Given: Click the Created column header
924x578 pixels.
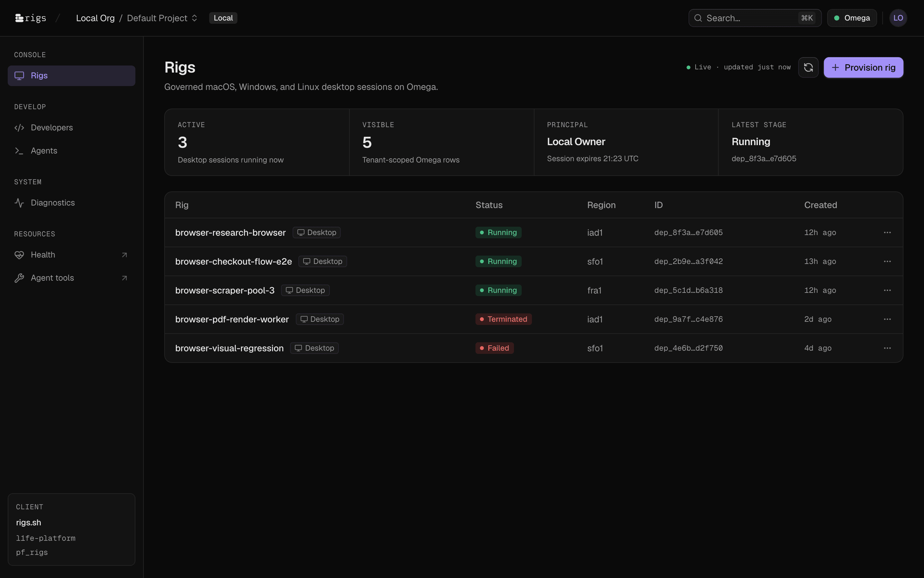Looking at the screenshot, I should (820, 205).
